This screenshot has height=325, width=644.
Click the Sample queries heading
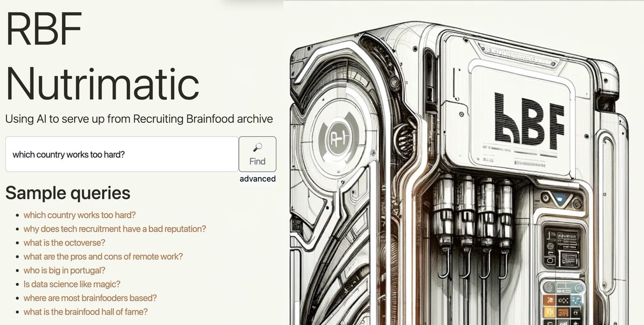click(68, 193)
